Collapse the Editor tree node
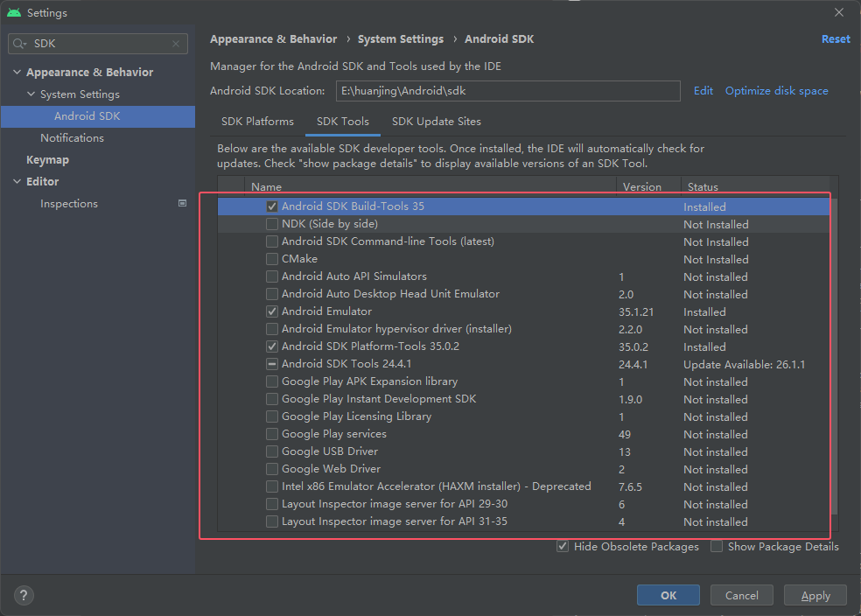 (x=17, y=181)
